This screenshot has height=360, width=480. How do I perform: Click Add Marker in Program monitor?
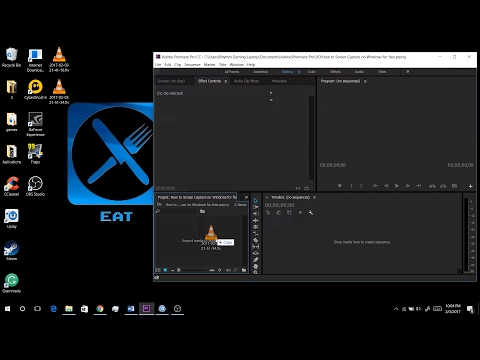point(340,186)
